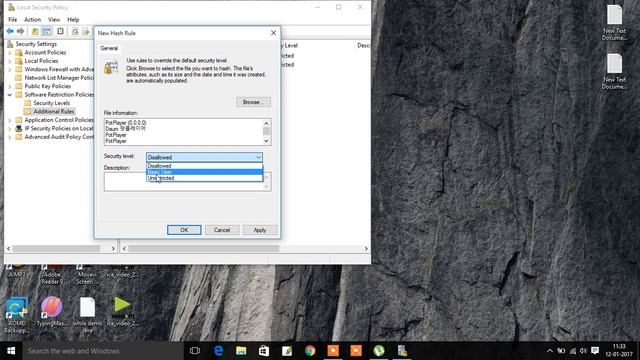
Task: Click OK in New Hash Rule dialog
Action: (x=184, y=230)
